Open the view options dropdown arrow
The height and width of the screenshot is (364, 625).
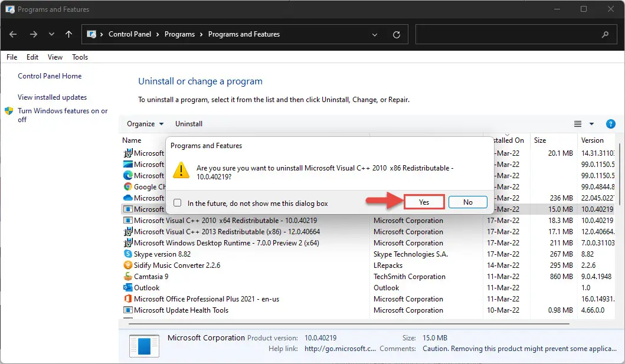click(591, 124)
